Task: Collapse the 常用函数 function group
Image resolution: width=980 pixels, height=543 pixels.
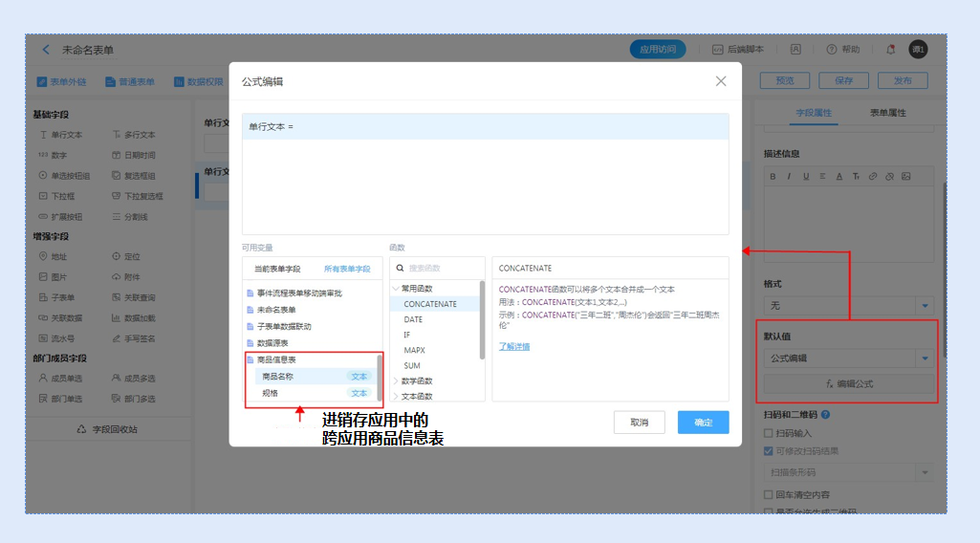Action: [x=396, y=289]
